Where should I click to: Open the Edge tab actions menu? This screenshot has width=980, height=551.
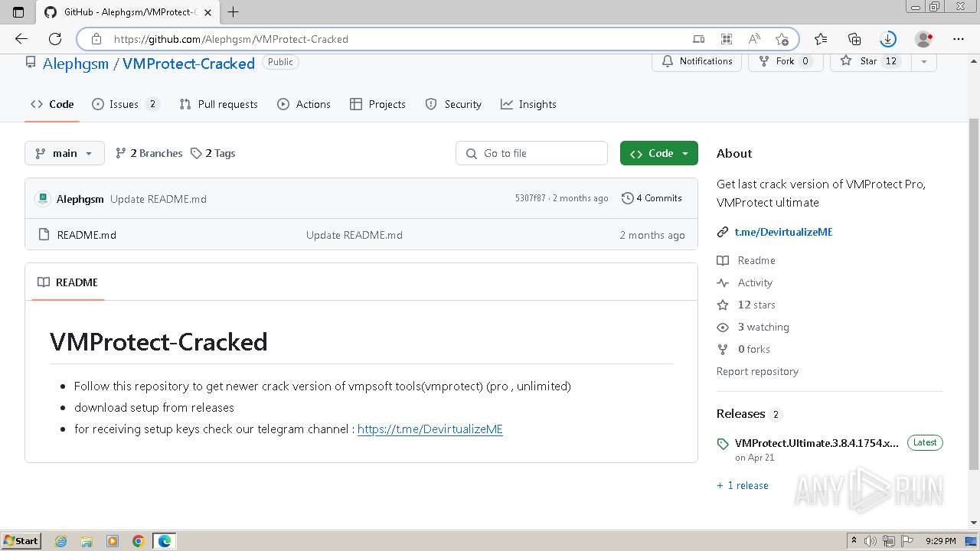18,11
